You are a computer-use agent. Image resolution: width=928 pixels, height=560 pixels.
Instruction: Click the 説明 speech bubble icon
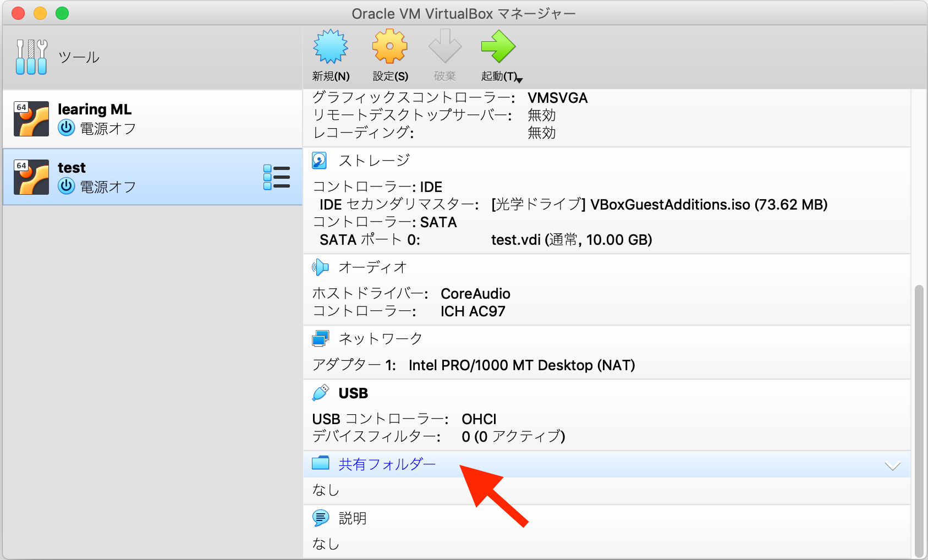(320, 518)
